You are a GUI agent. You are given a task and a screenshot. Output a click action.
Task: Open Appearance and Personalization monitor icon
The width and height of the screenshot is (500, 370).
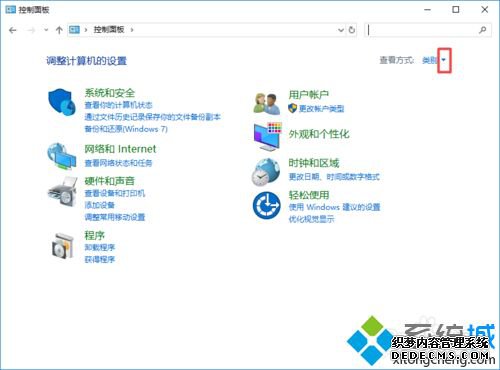point(267,136)
